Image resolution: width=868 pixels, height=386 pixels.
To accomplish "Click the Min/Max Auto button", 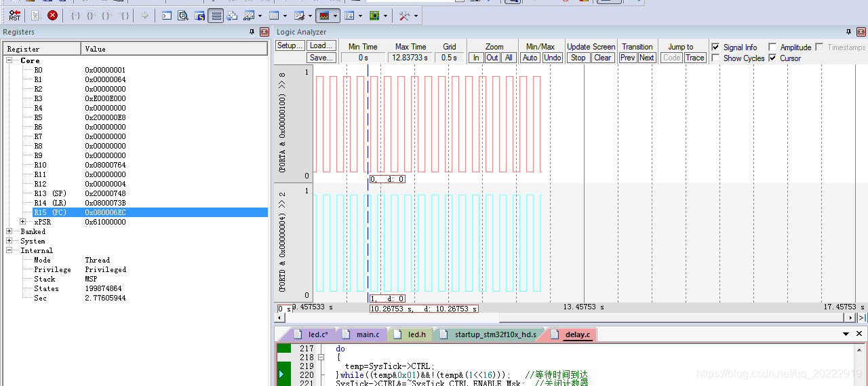I will pyautogui.click(x=530, y=58).
